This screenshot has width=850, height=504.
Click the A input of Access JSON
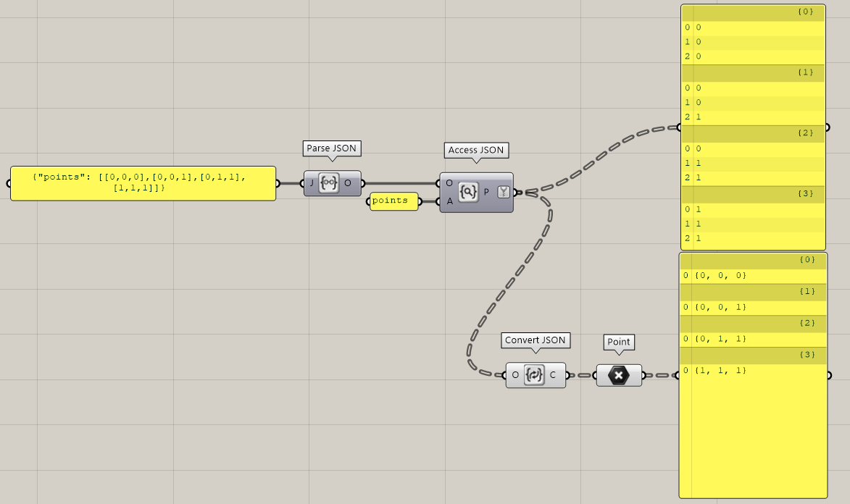(449, 201)
